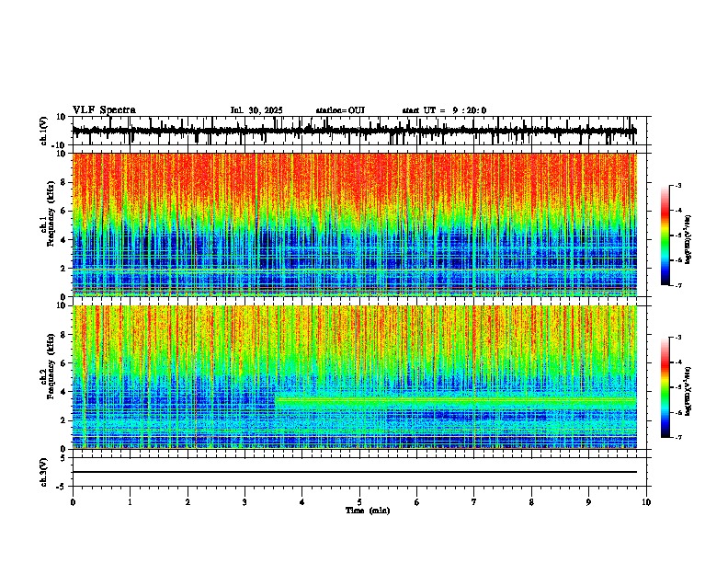Screen dimensions: 728x563
Task: Click time axis tick label "5"
Action: click(359, 502)
